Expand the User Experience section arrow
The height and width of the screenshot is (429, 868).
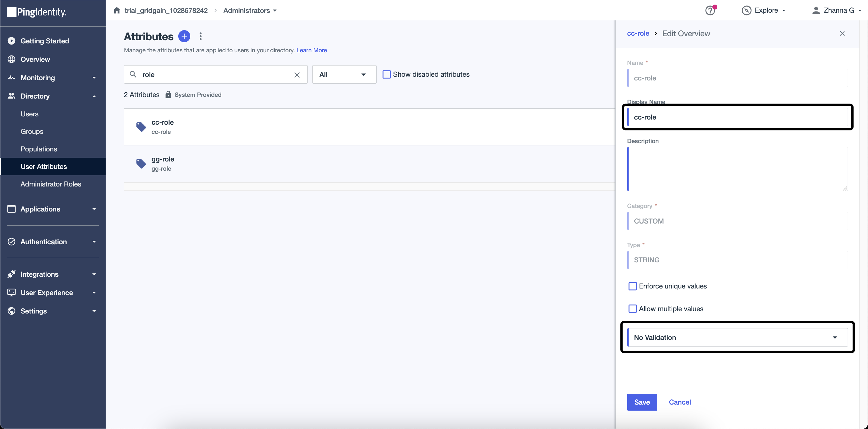click(94, 293)
